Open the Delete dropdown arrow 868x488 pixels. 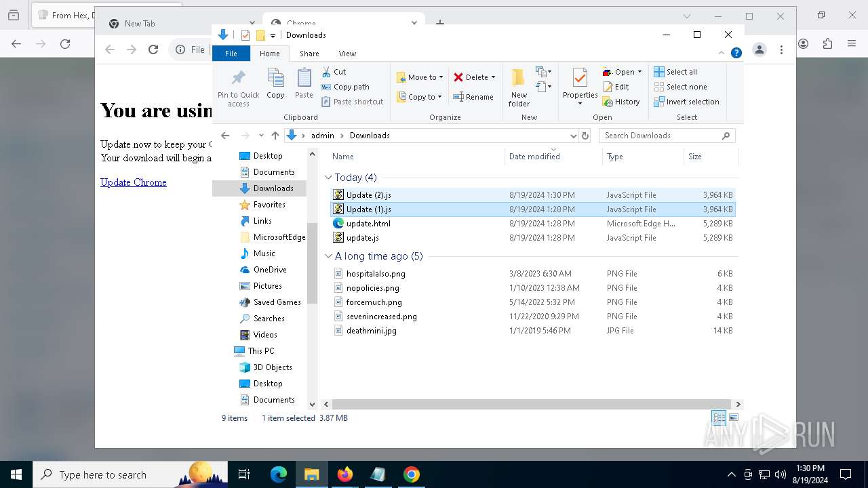coord(493,77)
